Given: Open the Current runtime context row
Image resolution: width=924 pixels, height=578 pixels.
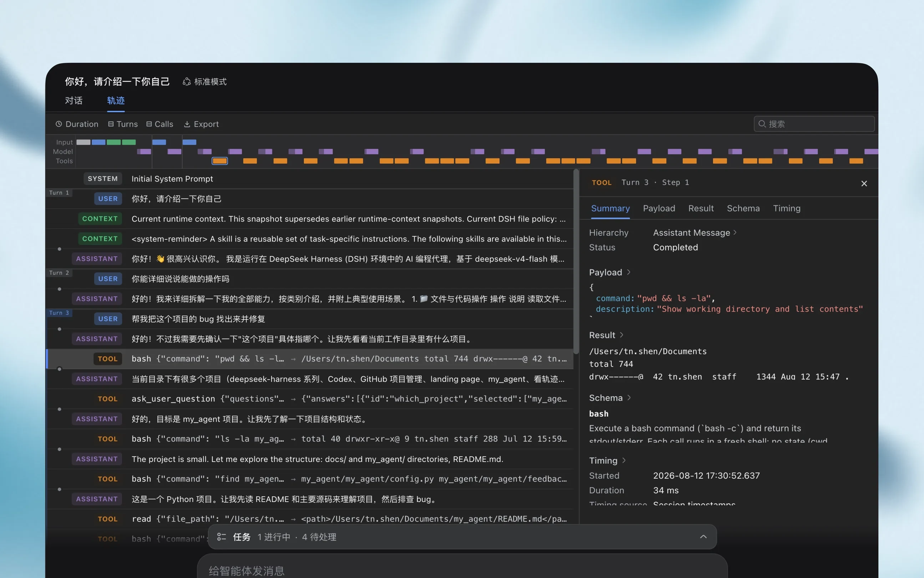Looking at the screenshot, I should point(309,218).
